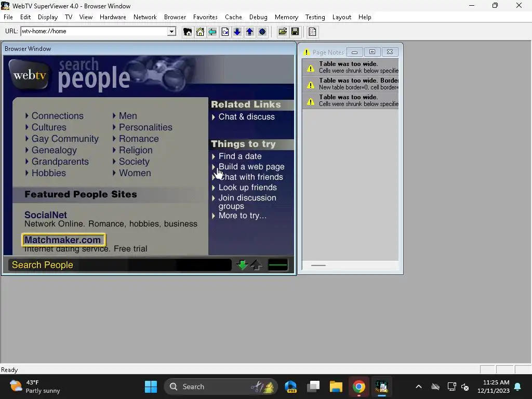Click the Border table warning note icon
This screenshot has height=399, width=532.
click(311, 85)
